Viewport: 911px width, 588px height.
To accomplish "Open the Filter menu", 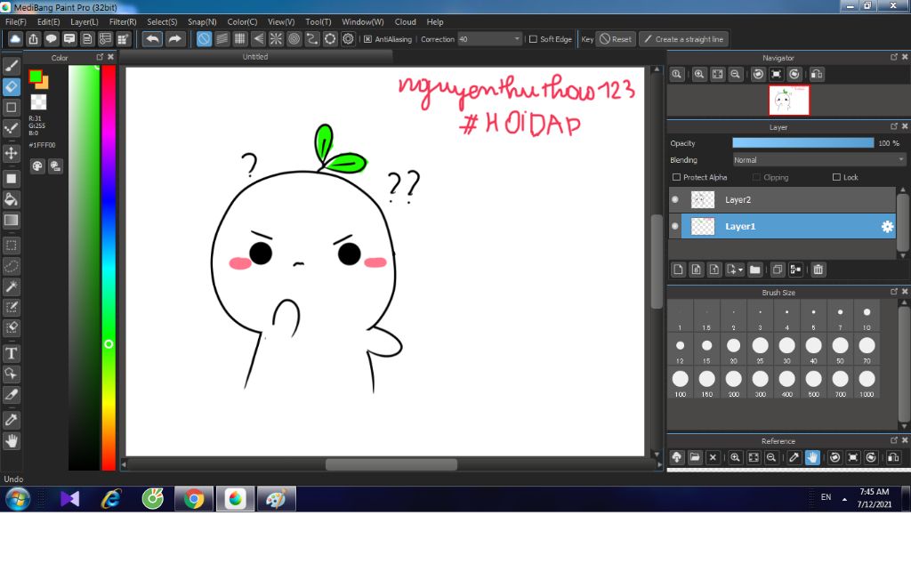I will pyautogui.click(x=123, y=22).
